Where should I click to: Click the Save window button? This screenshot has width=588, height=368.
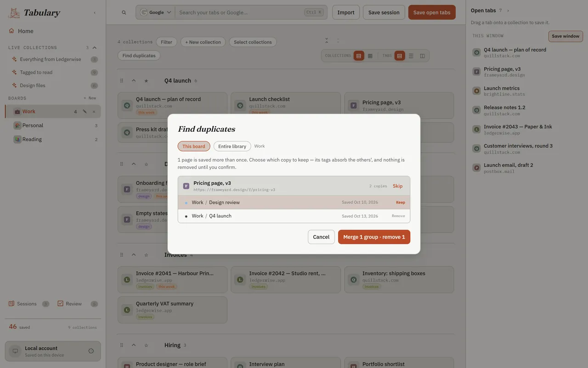pyautogui.click(x=565, y=36)
